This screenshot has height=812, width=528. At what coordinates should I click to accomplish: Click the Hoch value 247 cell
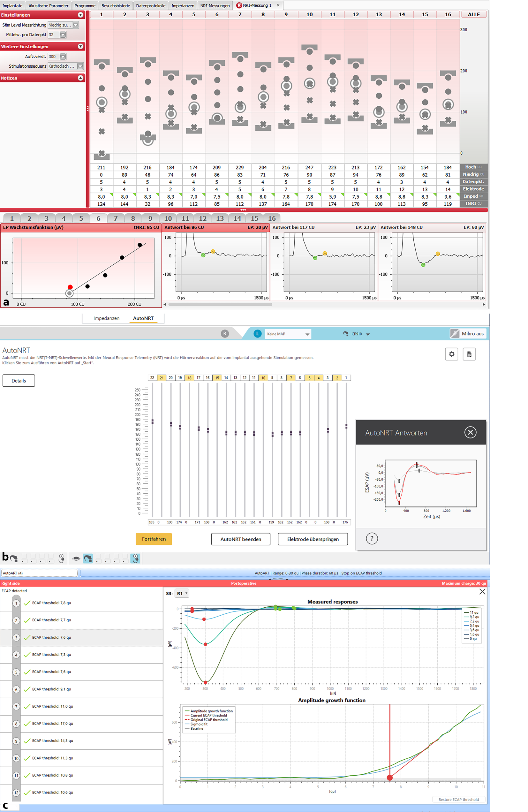click(309, 168)
